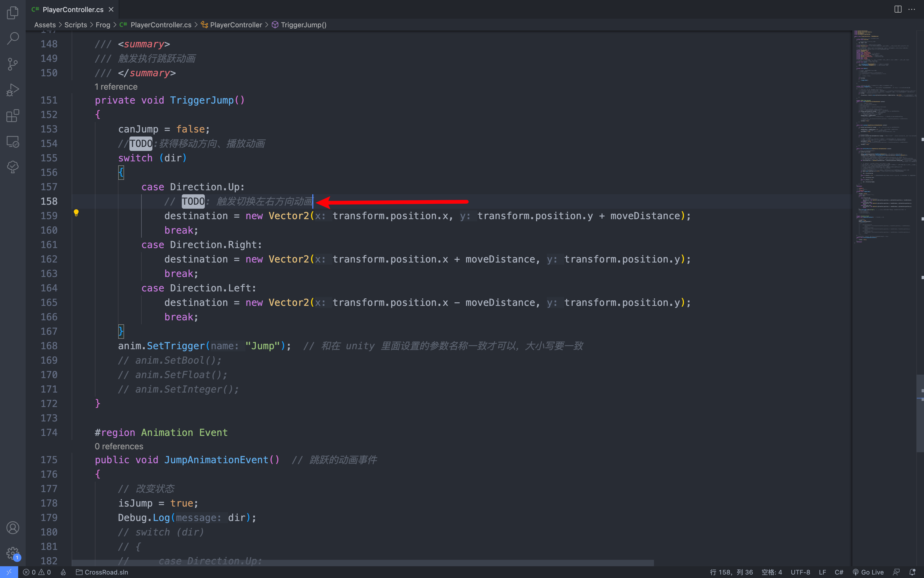
Task: Click line number 158 in gutter
Action: 49,201
